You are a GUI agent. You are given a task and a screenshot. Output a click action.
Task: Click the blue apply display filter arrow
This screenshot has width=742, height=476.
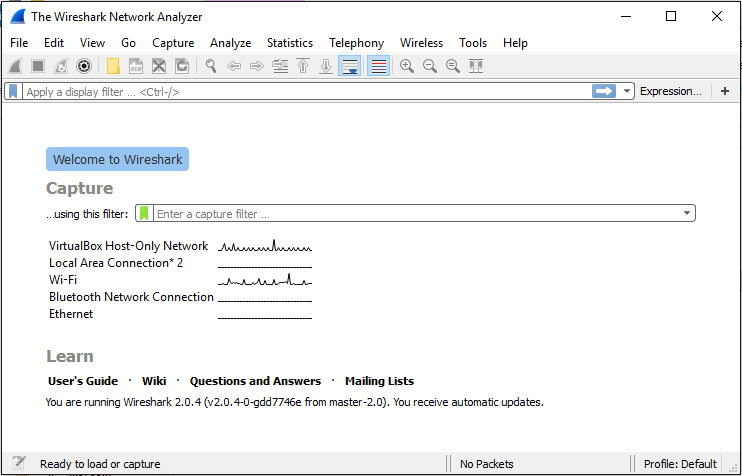point(604,91)
